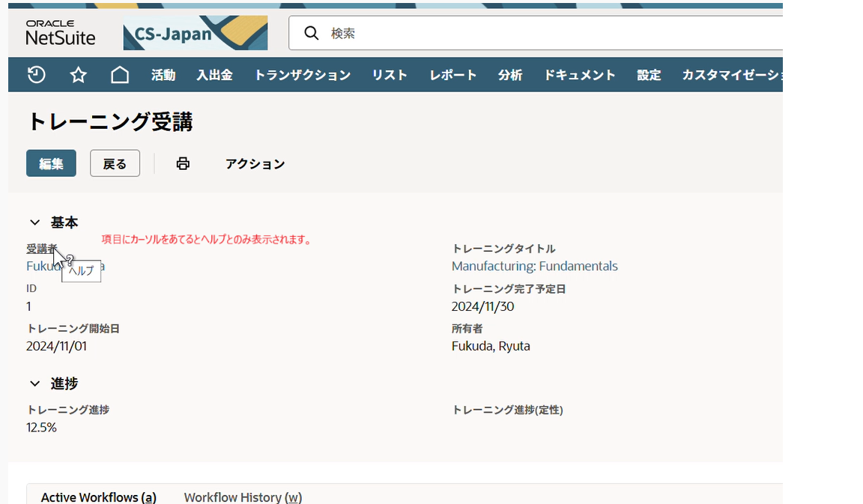Open the トランザクション menu

302,75
